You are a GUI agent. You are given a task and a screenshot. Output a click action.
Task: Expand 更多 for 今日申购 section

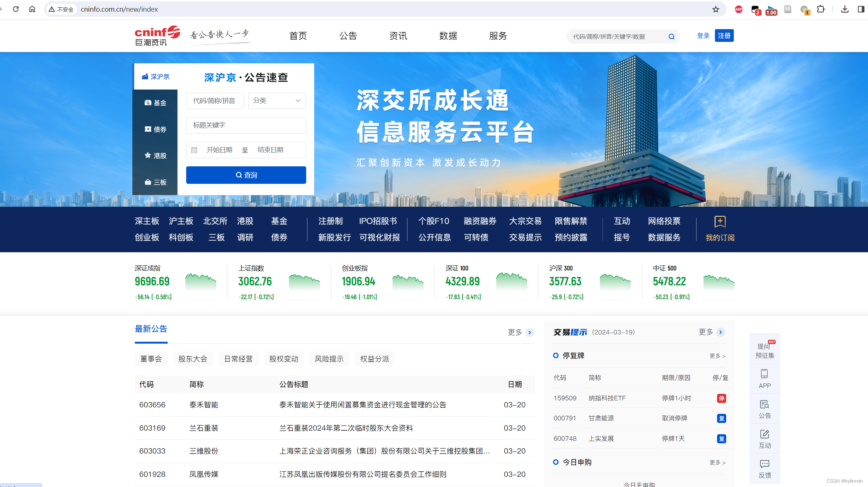tap(717, 463)
